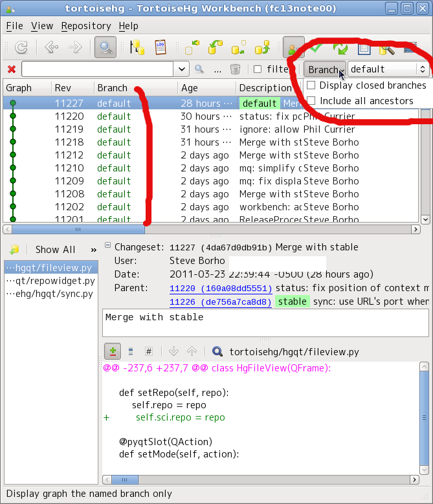Collapse the Changeset details expander
This screenshot has width=433, height=504.
(107, 245)
